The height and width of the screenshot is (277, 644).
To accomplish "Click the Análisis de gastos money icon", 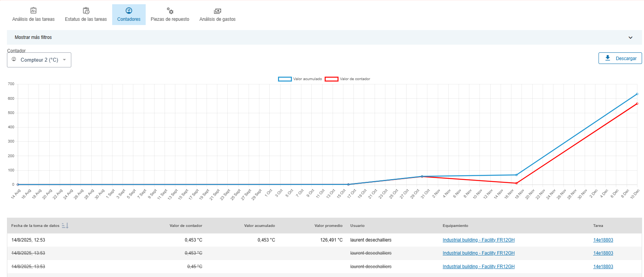I will (217, 11).
